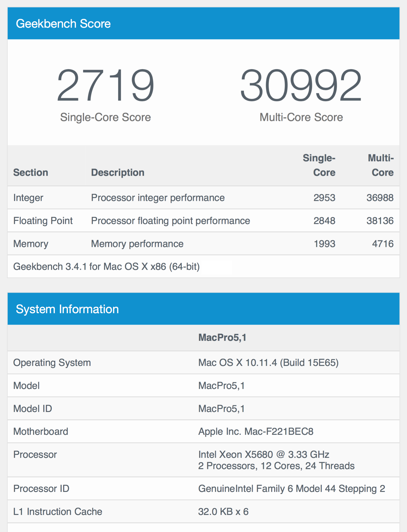Image resolution: width=407 pixels, height=532 pixels.
Task: Click Memory multi-core value 4716
Action: click(383, 244)
